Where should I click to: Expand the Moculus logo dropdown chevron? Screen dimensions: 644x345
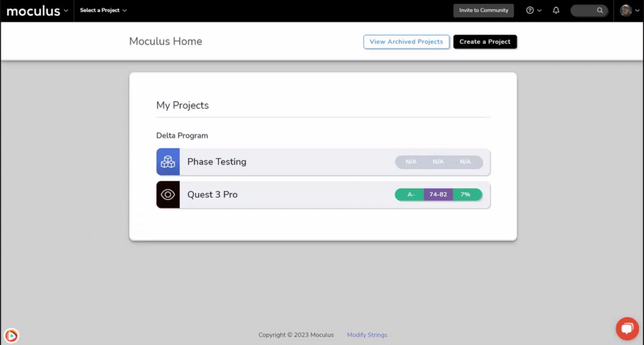tap(66, 11)
